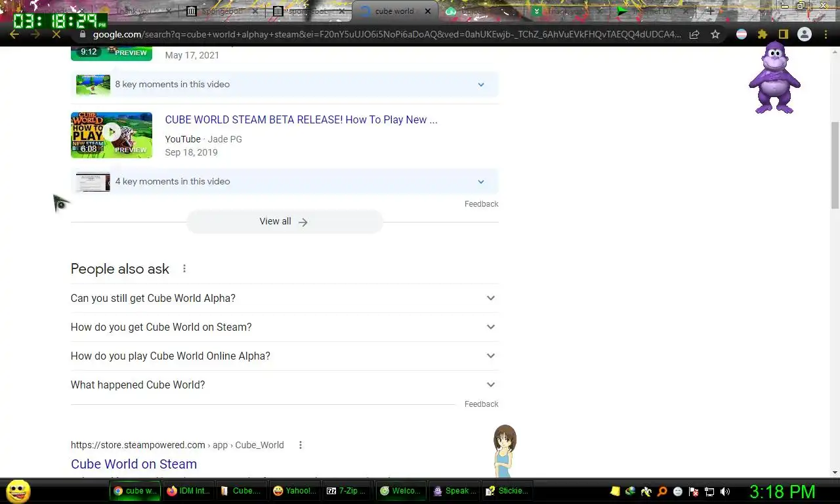Bookmark this page with the star icon
This screenshot has height=504, width=840.
click(715, 35)
